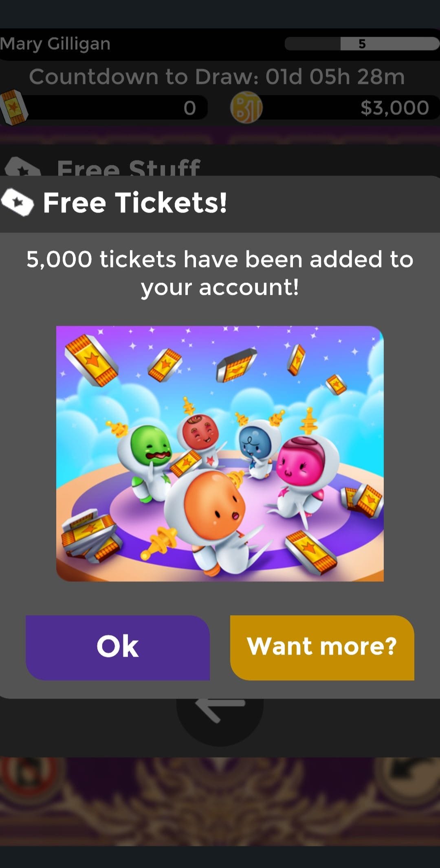Tap the gold ticket icon near ticket balance
Image resolution: width=440 pixels, height=868 pixels.
pyautogui.click(x=13, y=107)
